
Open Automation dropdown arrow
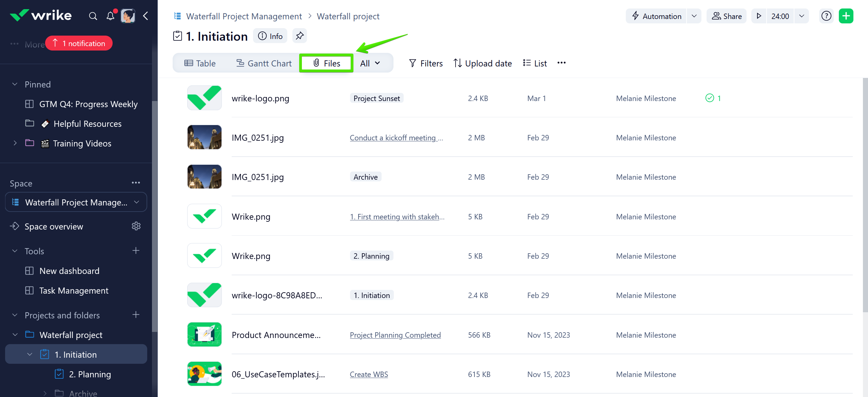(x=694, y=16)
